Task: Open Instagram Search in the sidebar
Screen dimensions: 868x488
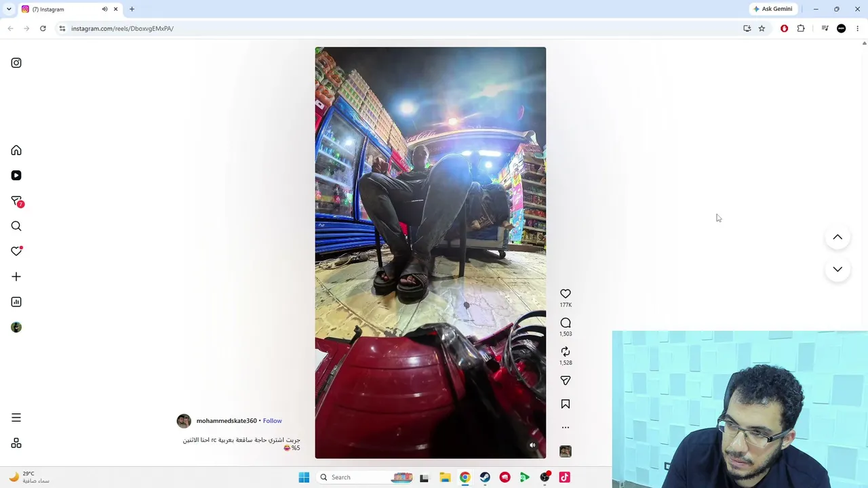Action: pos(16,226)
